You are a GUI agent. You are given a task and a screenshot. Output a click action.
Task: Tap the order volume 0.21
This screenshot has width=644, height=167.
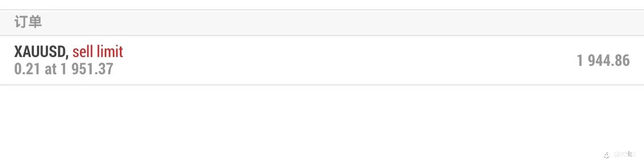(x=27, y=69)
